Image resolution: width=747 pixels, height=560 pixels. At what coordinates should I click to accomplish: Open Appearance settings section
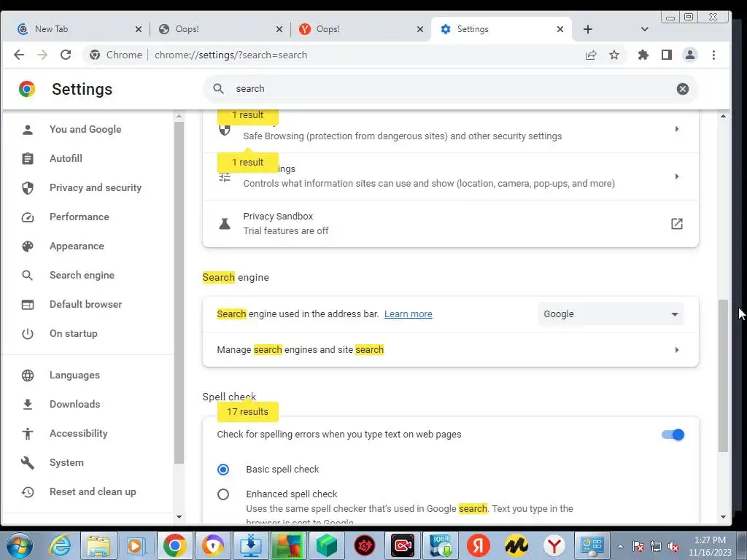tap(77, 246)
